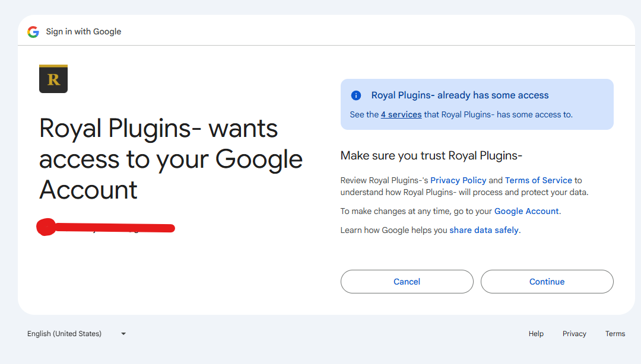Open the Terms of Service link
The height and width of the screenshot is (364, 641).
pyautogui.click(x=538, y=180)
